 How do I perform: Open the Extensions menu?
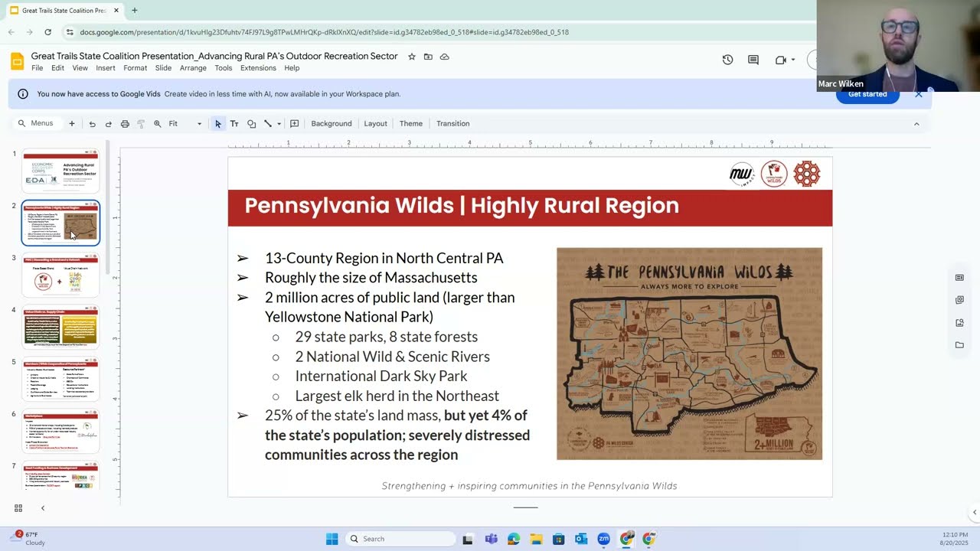coord(258,68)
